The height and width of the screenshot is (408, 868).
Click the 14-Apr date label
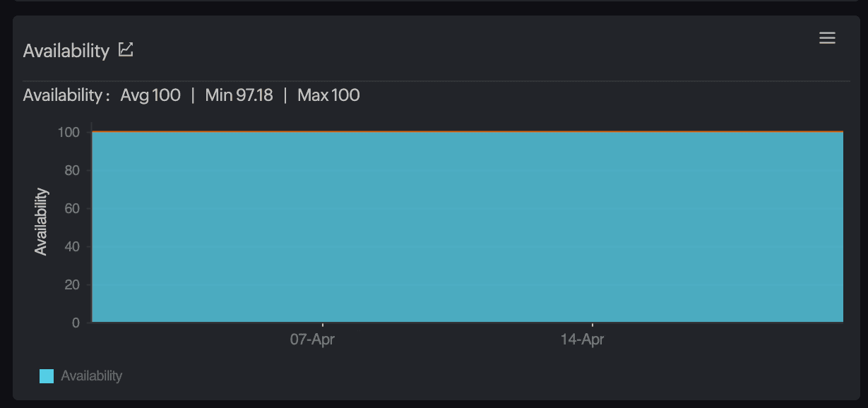[x=582, y=340]
